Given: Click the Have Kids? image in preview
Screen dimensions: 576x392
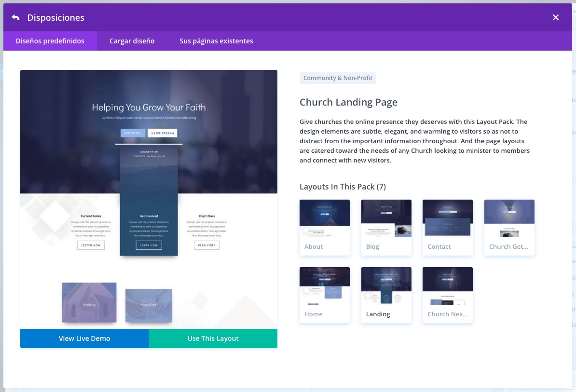Looking at the screenshot, I should click(149, 305).
